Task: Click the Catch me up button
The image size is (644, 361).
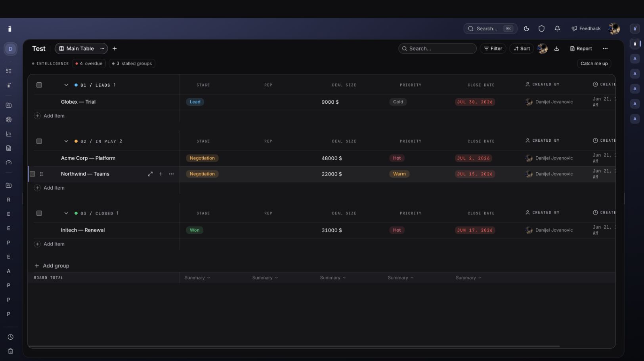Action: click(x=594, y=63)
